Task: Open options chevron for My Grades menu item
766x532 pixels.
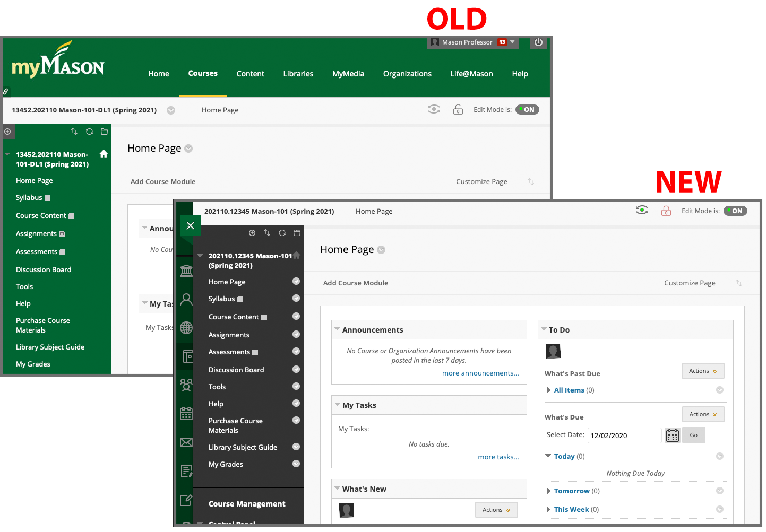Action: pyautogui.click(x=296, y=464)
